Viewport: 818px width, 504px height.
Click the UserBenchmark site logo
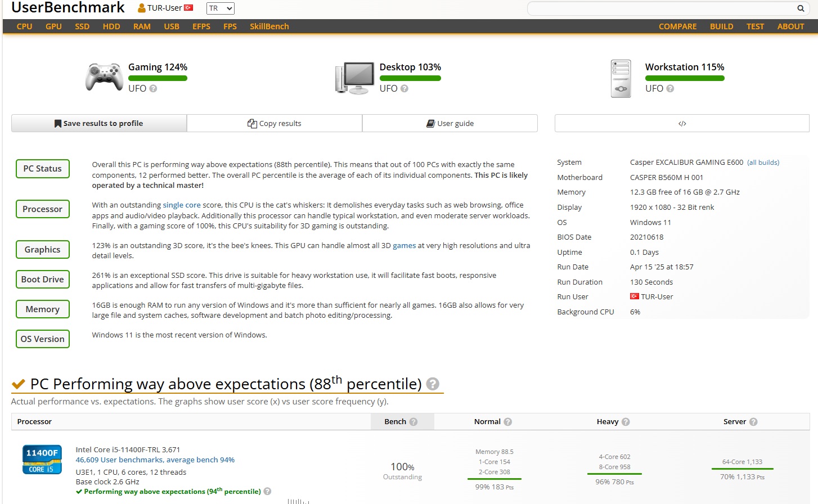(x=68, y=8)
